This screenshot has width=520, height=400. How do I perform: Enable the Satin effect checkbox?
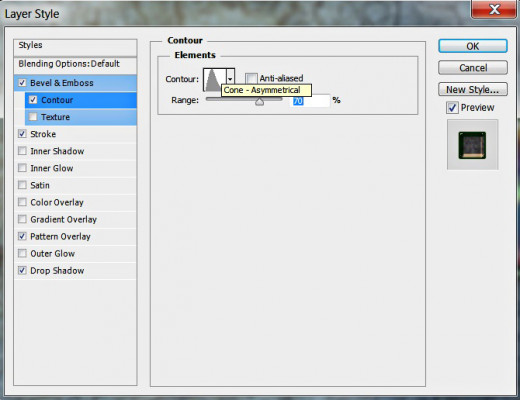(x=22, y=185)
